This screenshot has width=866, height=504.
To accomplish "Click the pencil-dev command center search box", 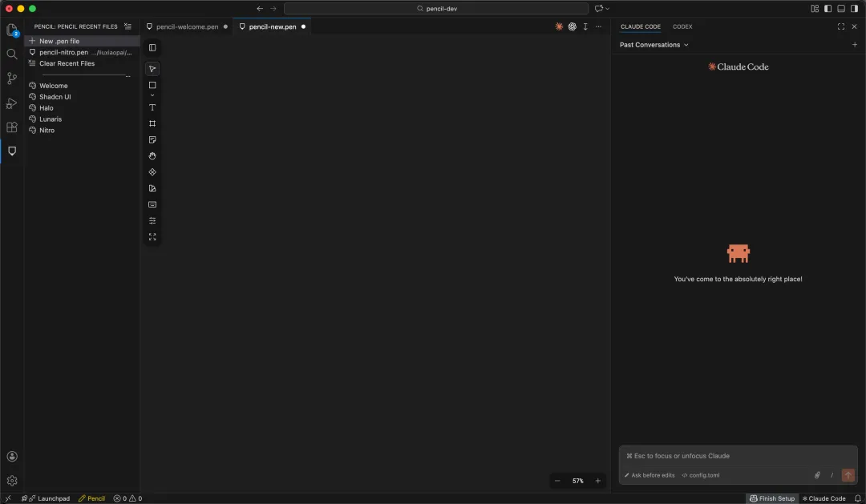I will [x=436, y=8].
